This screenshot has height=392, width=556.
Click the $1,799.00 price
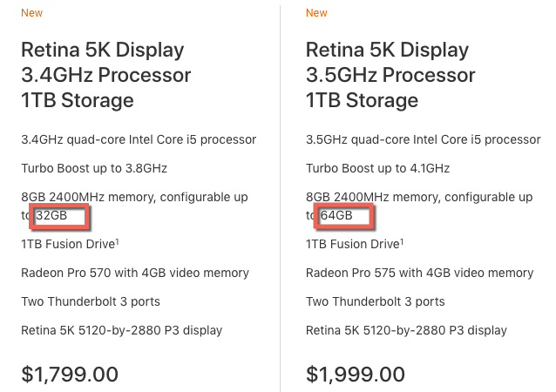coord(70,374)
